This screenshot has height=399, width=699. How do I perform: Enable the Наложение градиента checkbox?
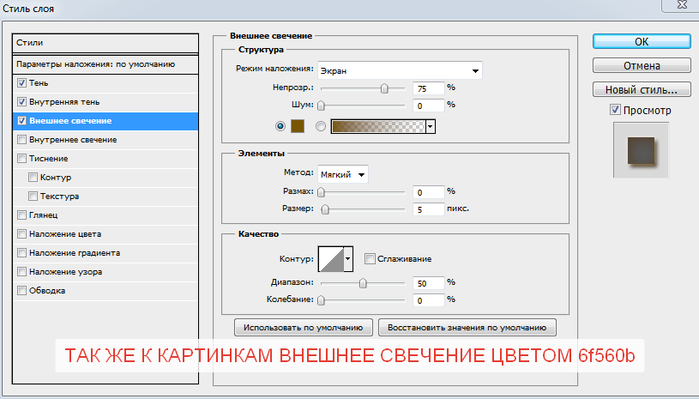coord(22,253)
